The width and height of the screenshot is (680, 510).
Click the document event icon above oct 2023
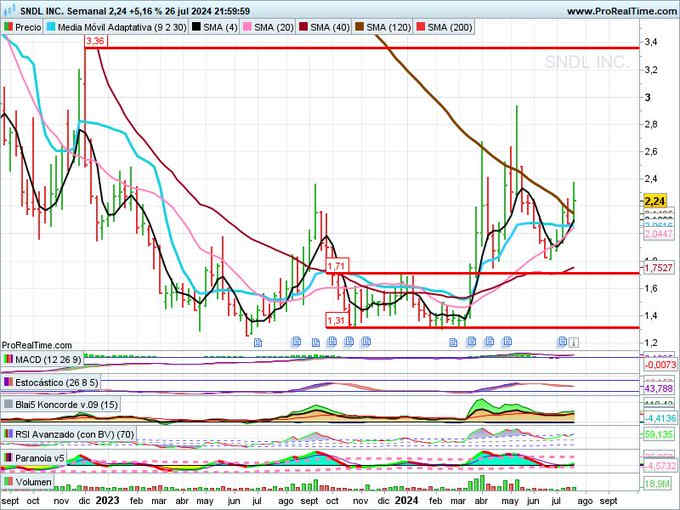coord(332,342)
